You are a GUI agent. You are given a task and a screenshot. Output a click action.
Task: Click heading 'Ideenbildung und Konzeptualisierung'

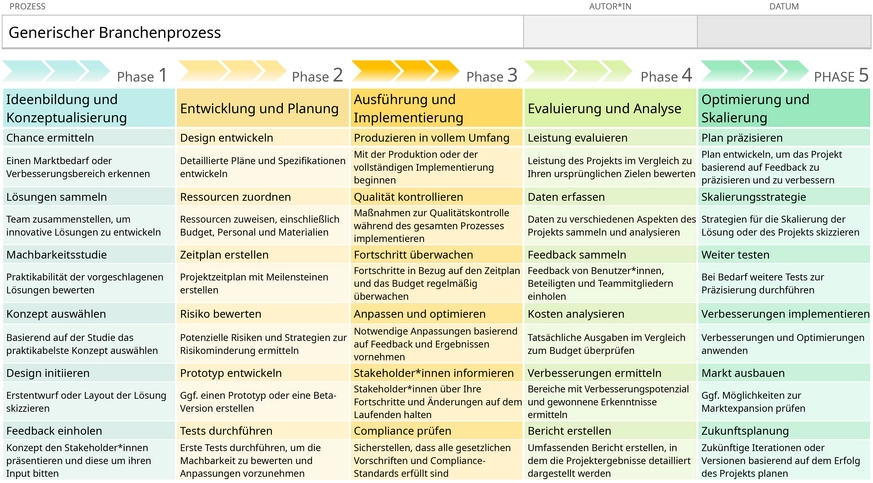point(89,108)
